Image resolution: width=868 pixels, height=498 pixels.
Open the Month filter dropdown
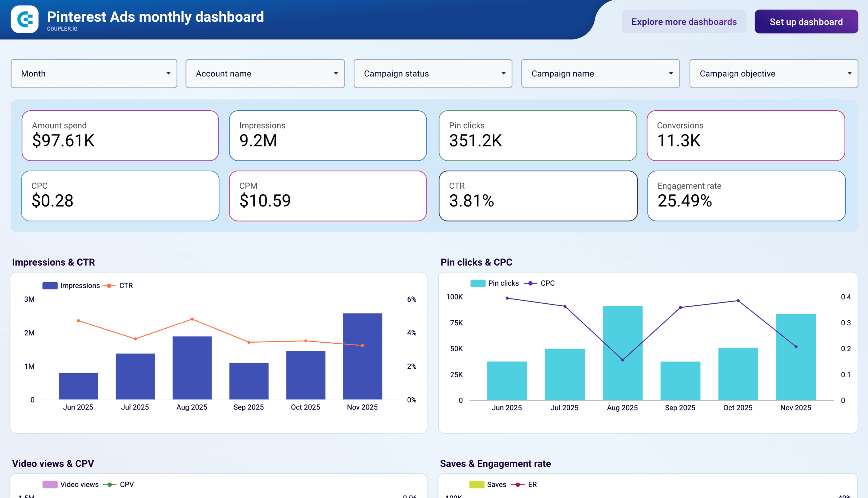point(94,74)
